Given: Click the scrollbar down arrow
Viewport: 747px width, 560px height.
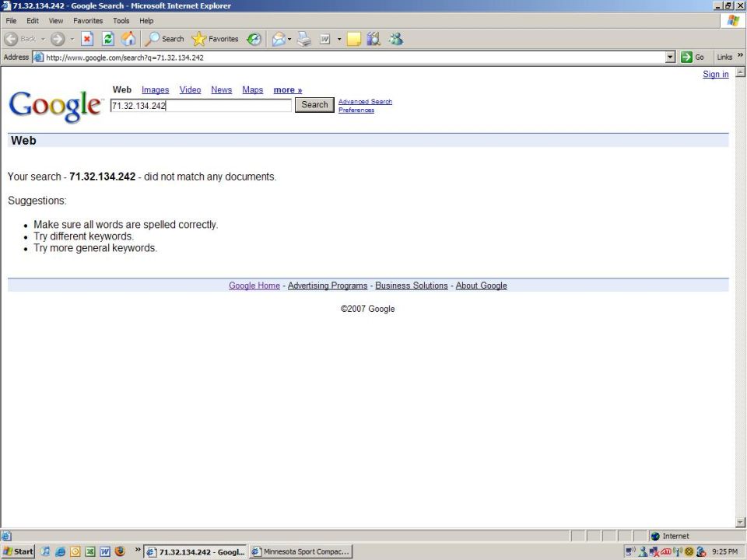Looking at the screenshot, I should (740, 522).
